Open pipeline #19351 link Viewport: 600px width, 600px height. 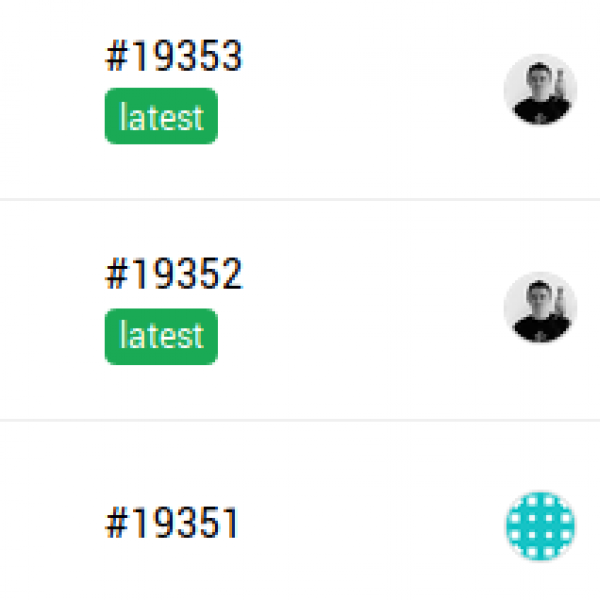point(172,523)
